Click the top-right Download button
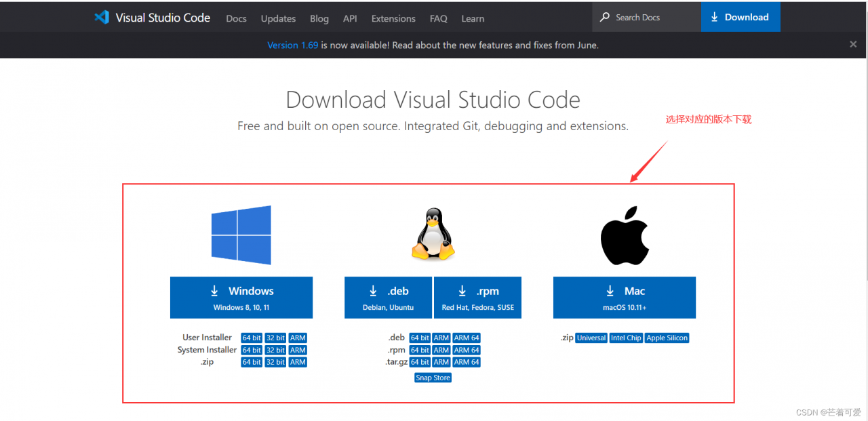 [741, 17]
